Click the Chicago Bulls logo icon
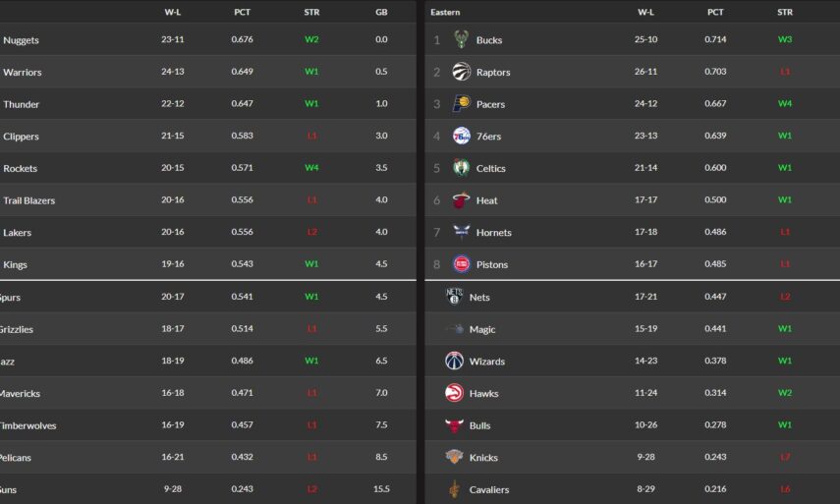Viewport: 840px width, 504px height. tap(454, 425)
